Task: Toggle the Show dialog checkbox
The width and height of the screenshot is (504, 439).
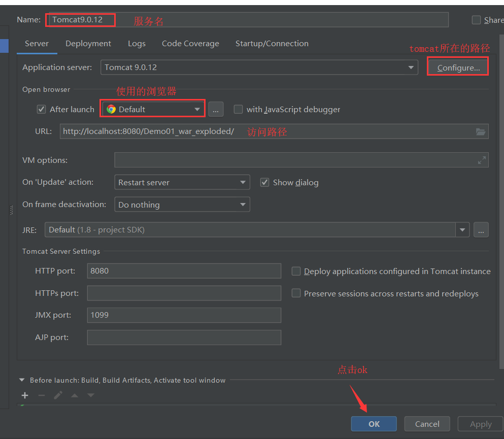Action: click(264, 183)
